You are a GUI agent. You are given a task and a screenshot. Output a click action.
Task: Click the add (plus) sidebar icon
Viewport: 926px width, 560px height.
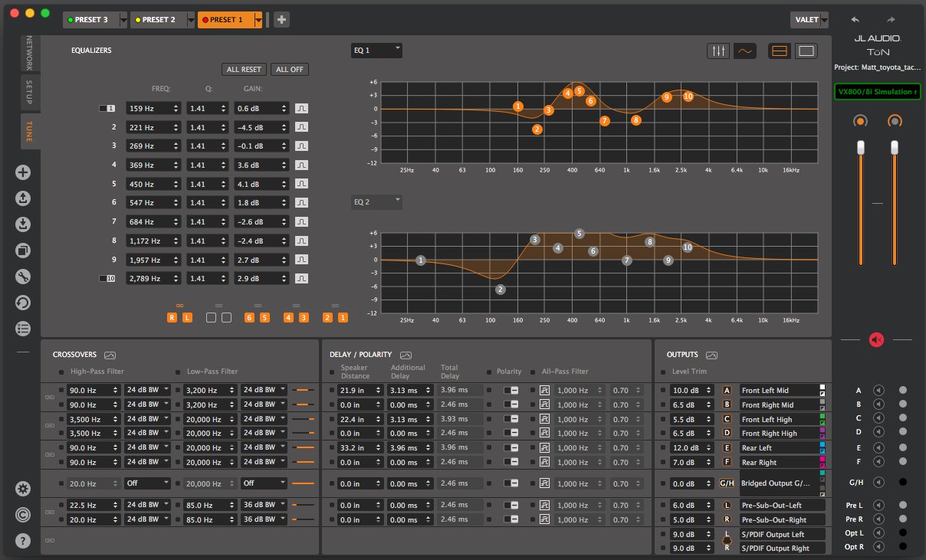tap(23, 172)
